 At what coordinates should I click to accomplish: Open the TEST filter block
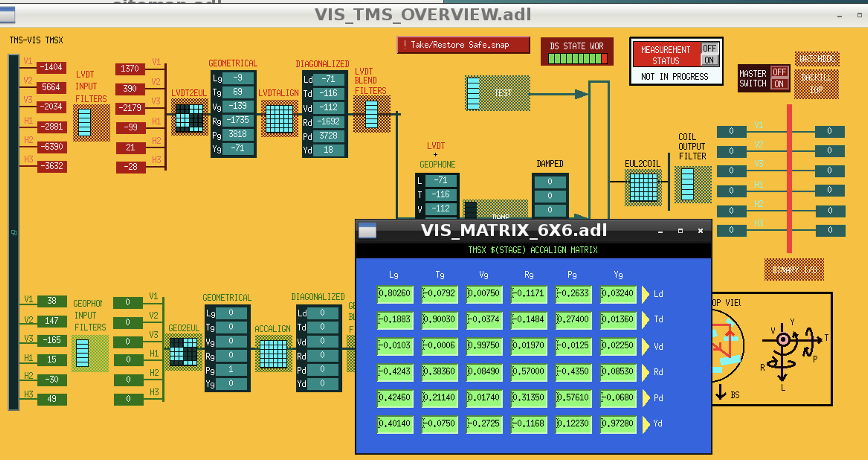click(498, 93)
